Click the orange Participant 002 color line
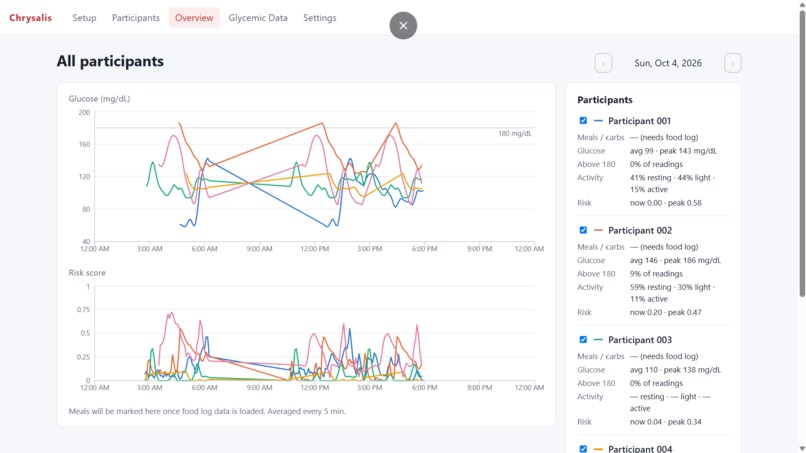This screenshot has width=806, height=453. (598, 230)
